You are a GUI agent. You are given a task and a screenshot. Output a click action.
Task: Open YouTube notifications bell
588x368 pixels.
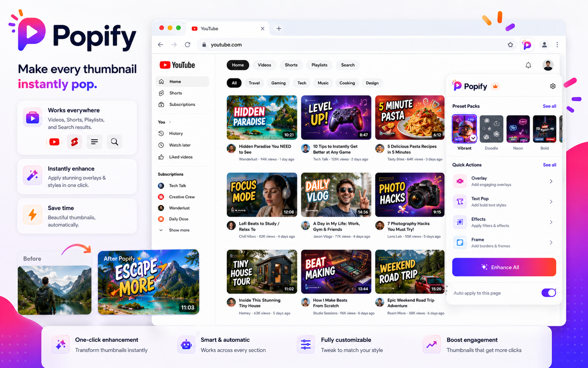(528, 65)
